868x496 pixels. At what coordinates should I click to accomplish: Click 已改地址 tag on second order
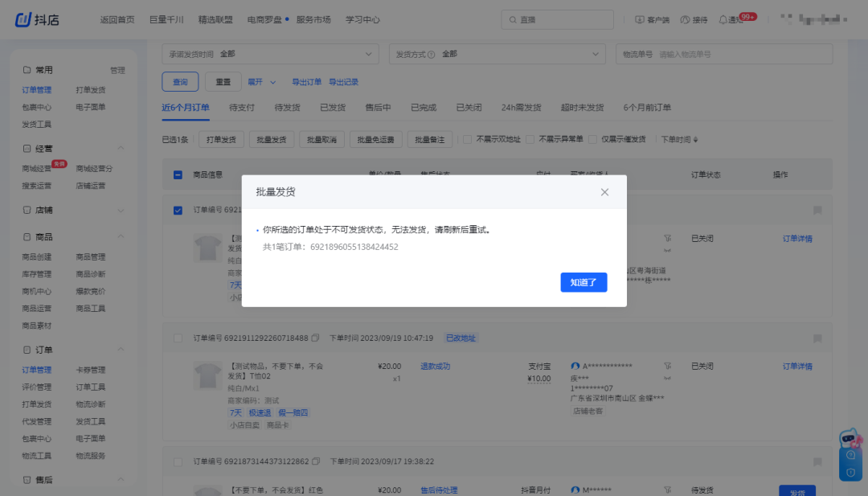(461, 338)
